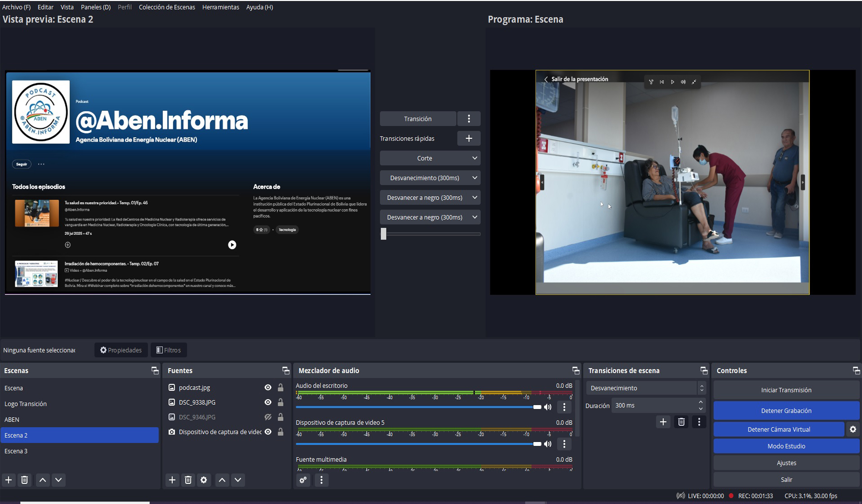Toggle lock on podcast.jpg source
862x504 pixels.
[x=281, y=387]
